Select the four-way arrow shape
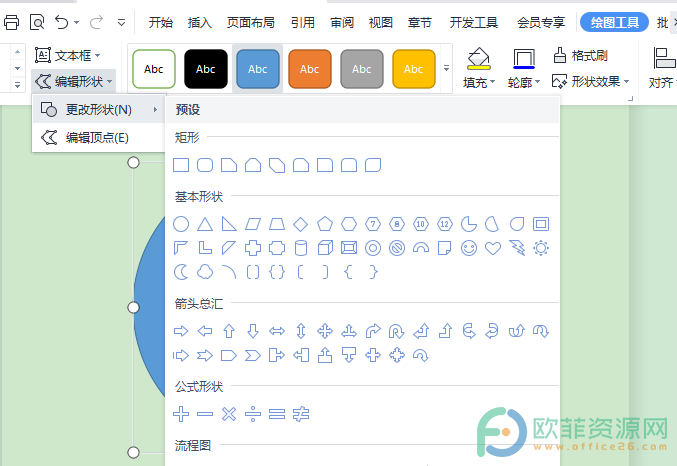Viewport: 677px width, 466px height. coord(325,331)
